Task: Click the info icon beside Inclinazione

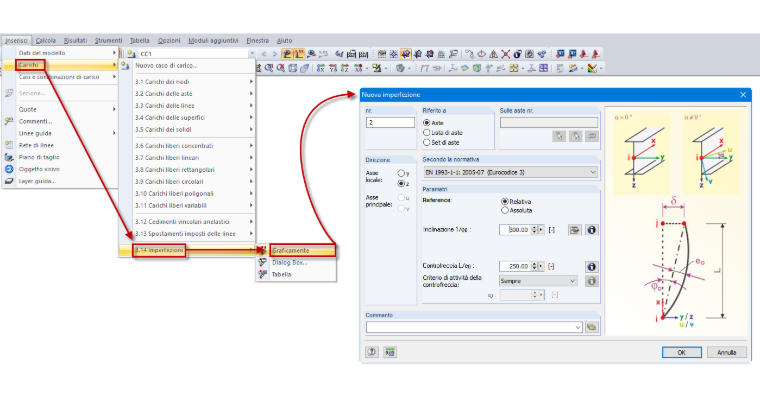Action: coord(591,230)
